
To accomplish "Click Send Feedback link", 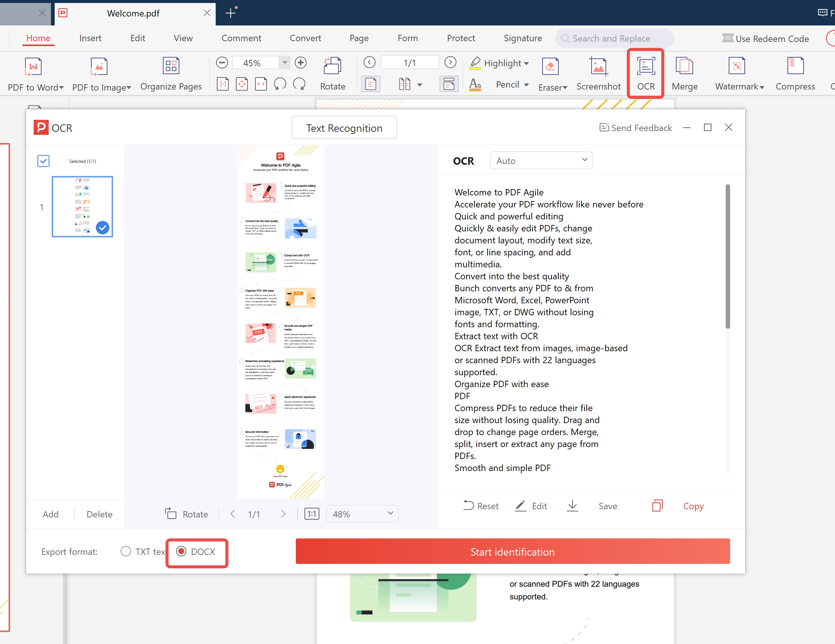I will (x=635, y=128).
